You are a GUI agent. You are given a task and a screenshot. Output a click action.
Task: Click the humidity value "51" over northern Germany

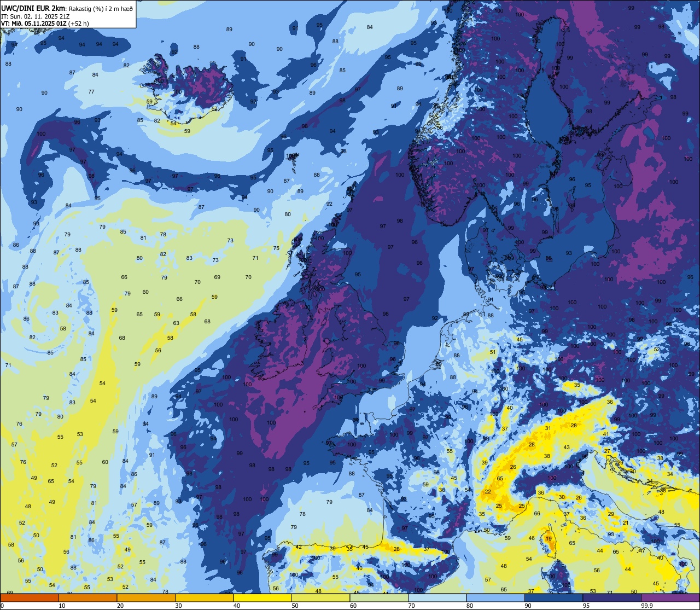pyautogui.click(x=493, y=352)
